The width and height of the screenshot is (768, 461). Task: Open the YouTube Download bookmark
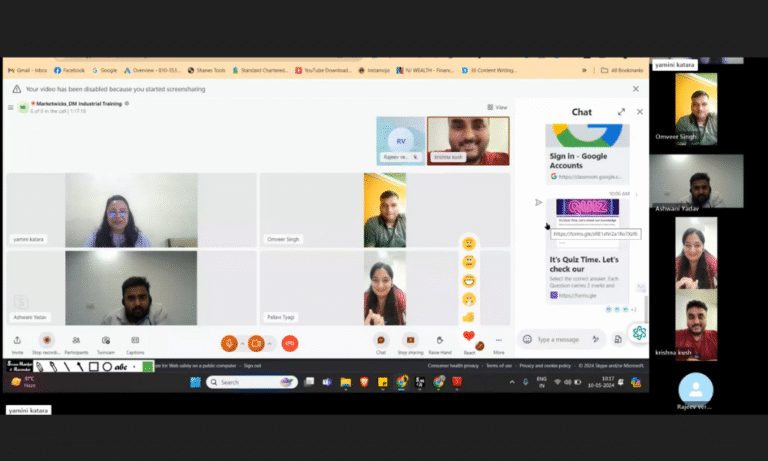pos(323,70)
